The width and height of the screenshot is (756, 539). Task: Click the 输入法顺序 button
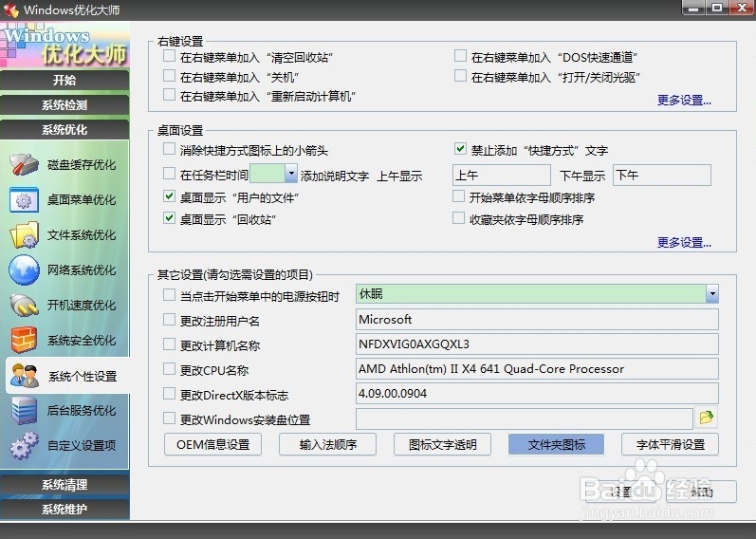point(328,444)
